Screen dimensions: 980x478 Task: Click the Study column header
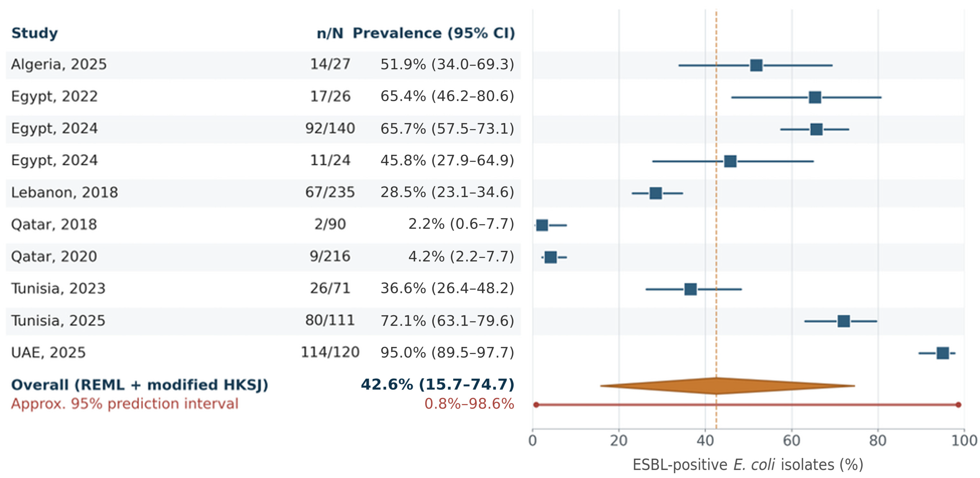35,33
